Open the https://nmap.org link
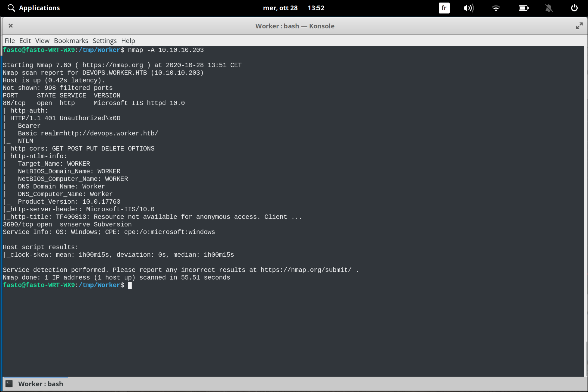 pyautogui.click(x=113, y=65)
